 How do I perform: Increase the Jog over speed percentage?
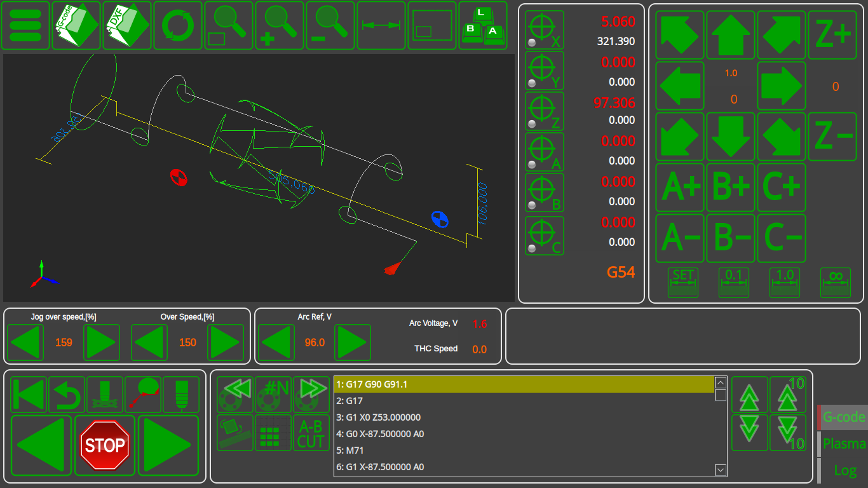pos(102,342)
